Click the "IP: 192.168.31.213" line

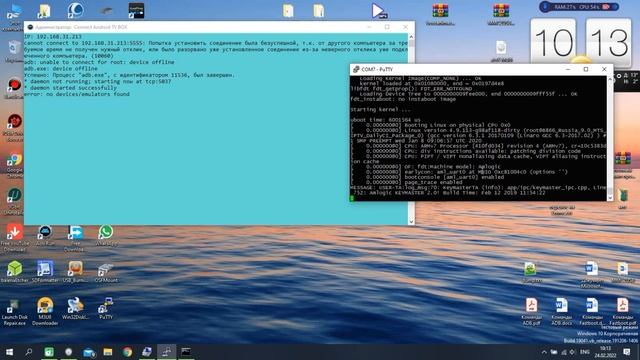point(53,37)
